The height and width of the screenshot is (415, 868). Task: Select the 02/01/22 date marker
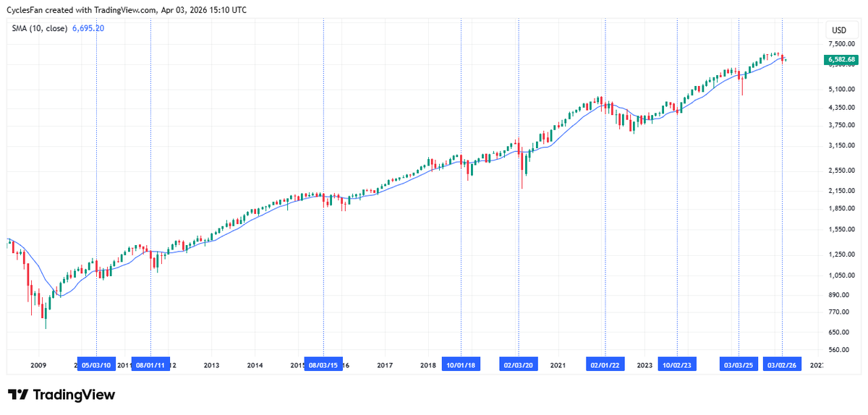pyautogui.click(x=605, y=365)
